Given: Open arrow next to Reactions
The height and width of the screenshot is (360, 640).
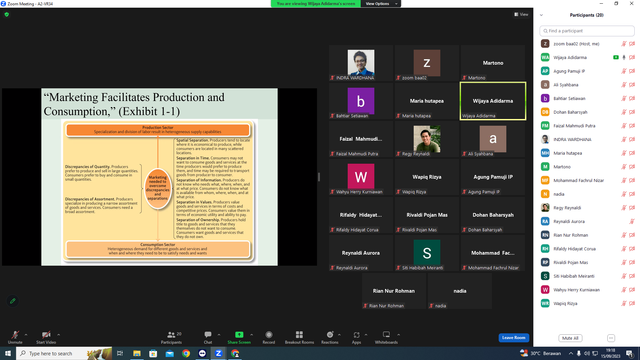Looking at the screenshot, I should pyautogui.click(x=339, y=335).
